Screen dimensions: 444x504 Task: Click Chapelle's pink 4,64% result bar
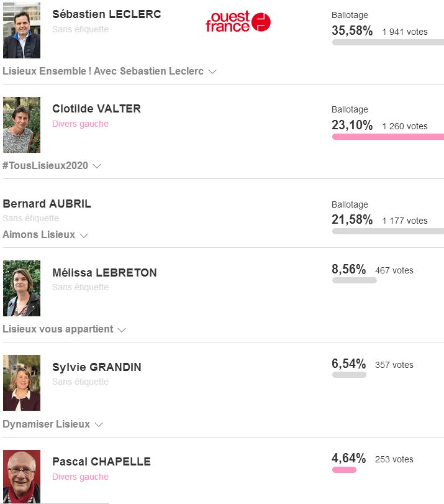click(x=344, y=470)
